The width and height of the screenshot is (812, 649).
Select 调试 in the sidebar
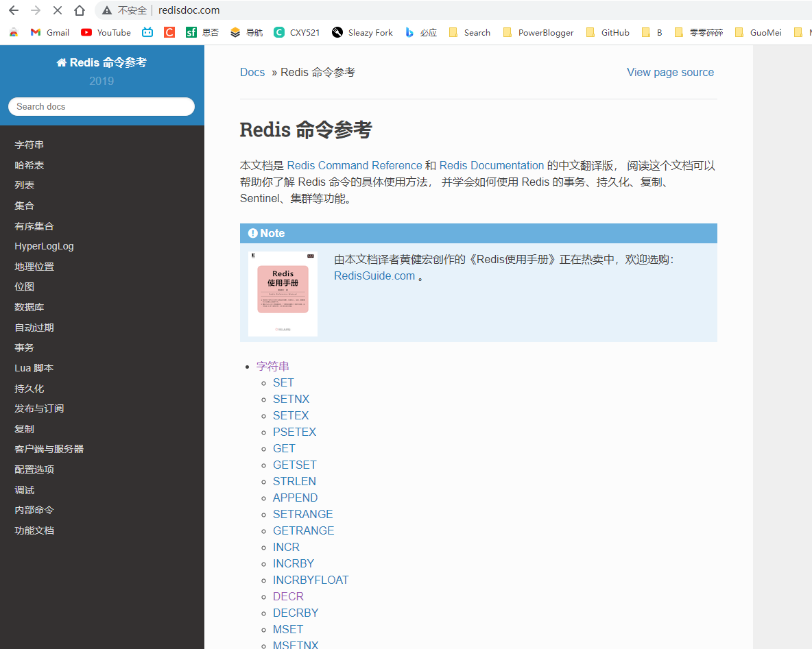tap(24, 490)
